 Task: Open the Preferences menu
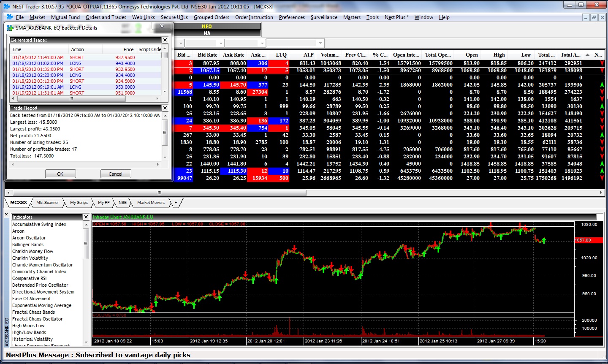click(292, 17)
